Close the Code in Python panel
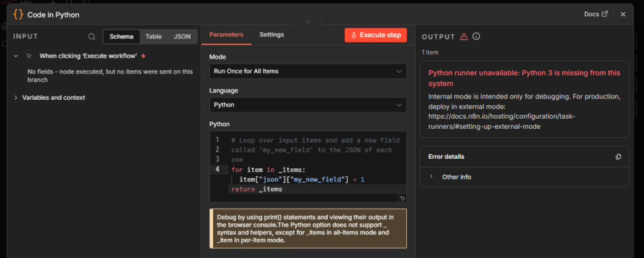Screen dimensions: 644x258 [623, 14]
